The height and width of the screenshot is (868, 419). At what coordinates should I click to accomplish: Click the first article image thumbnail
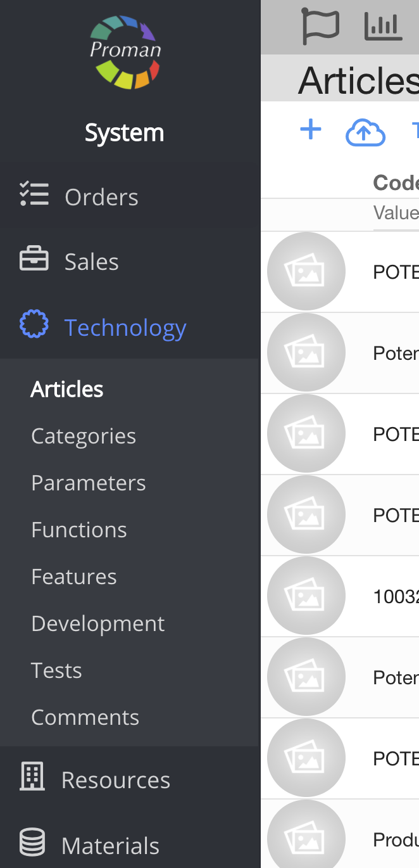[306, 272]
